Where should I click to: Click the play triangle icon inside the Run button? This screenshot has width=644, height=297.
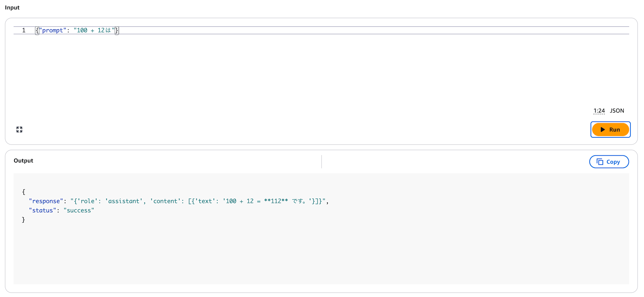[602, 129]
